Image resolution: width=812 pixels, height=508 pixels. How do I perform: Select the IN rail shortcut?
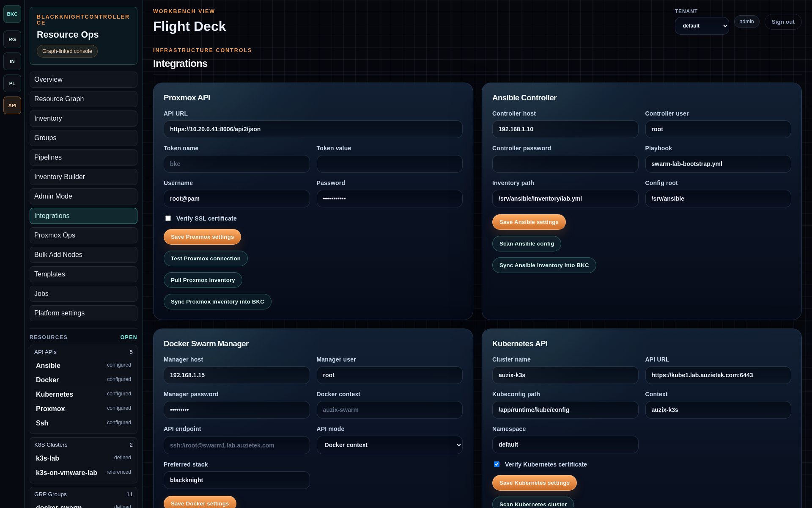(12, 61)
